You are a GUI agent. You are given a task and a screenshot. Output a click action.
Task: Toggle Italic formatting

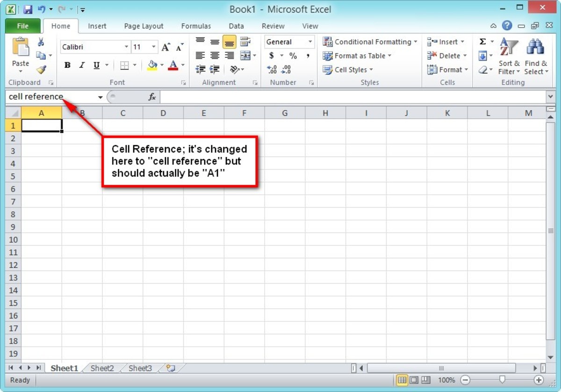(x=82, y=65)
